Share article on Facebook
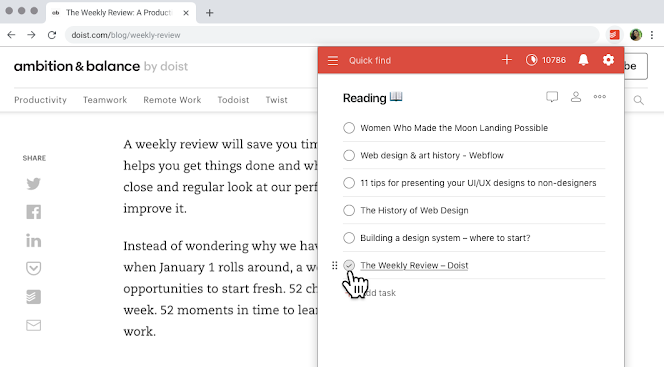664x367 pixels. coord(33,212)
